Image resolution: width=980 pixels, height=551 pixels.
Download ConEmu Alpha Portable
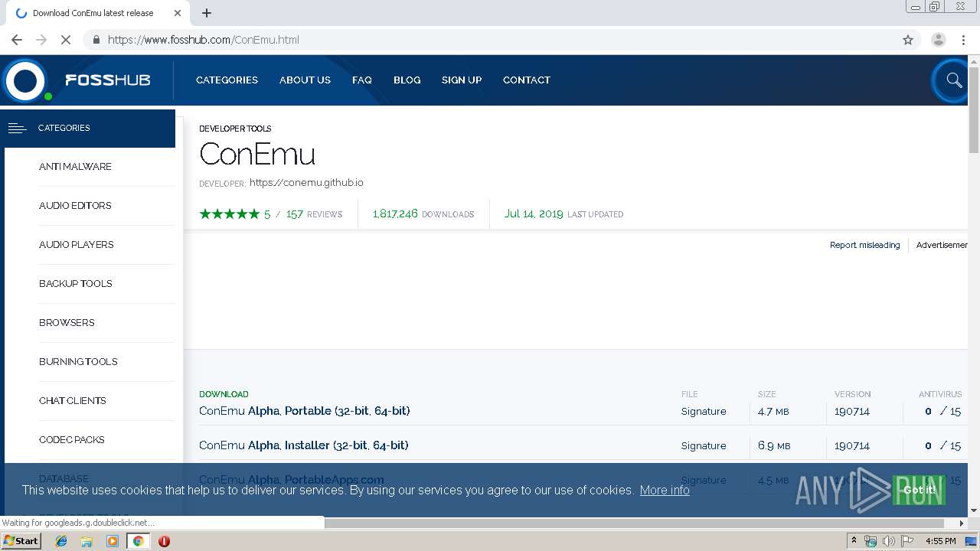click(304, 411)
